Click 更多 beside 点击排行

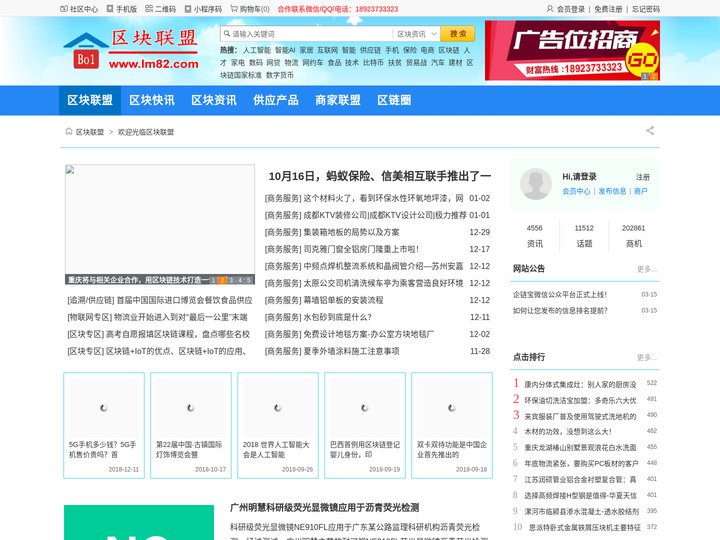coord(647,357)
